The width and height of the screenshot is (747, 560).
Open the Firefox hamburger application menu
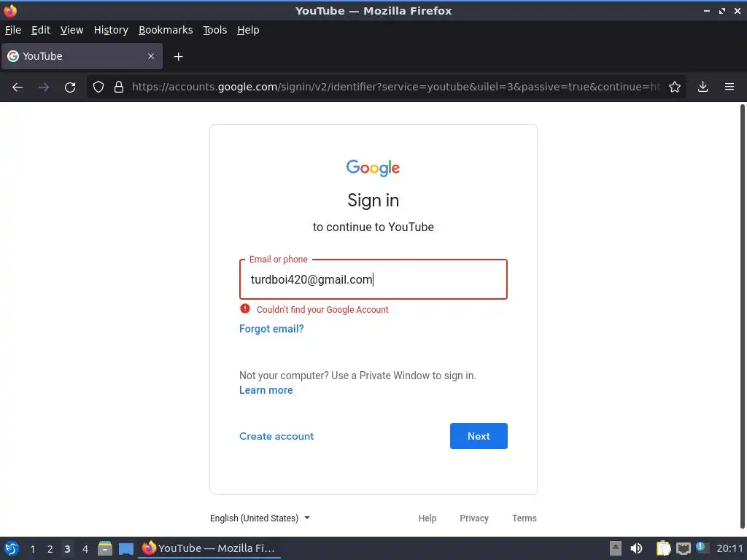point(729,87)
